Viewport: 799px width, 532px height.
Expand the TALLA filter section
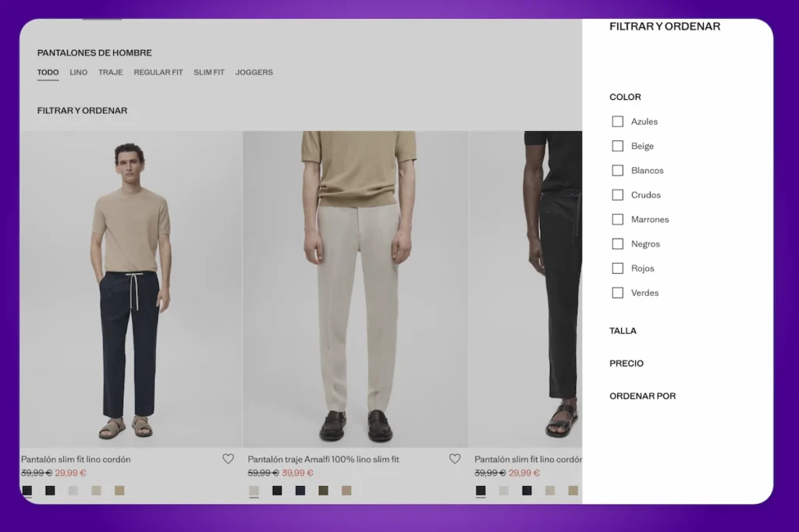(x=623, y=331)
